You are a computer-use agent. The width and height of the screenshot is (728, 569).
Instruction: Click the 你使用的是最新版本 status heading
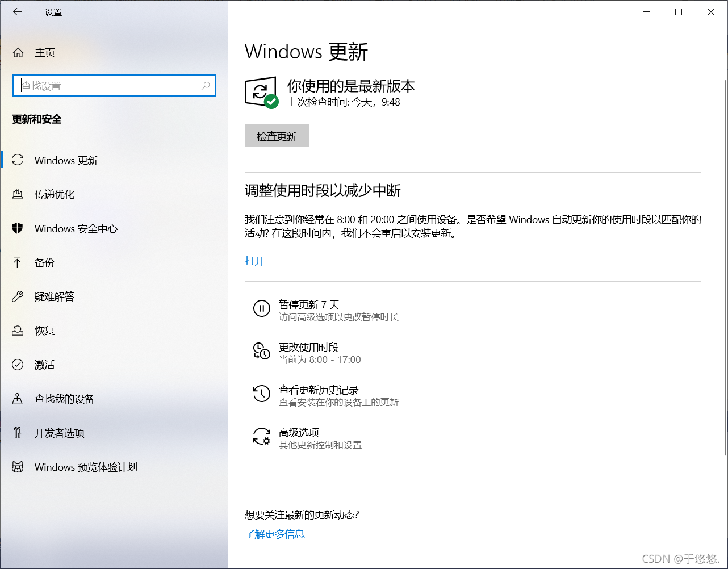[351, 86]
